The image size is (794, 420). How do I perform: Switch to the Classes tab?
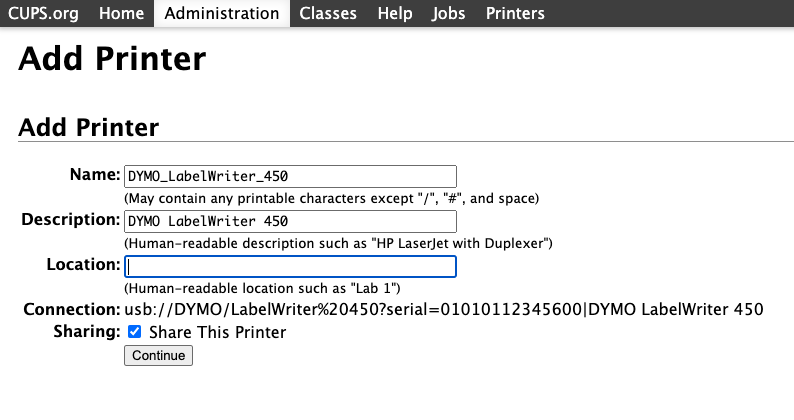329,13
